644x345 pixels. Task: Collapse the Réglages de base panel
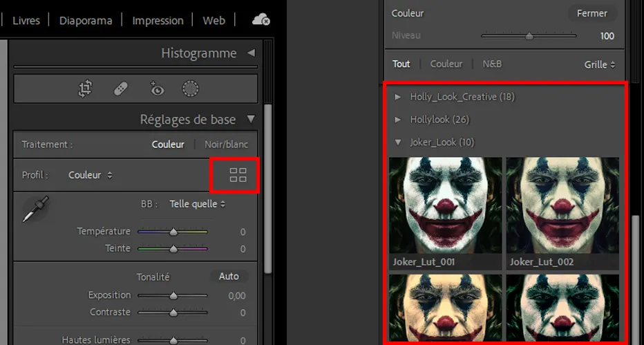[x=251, y=120]
